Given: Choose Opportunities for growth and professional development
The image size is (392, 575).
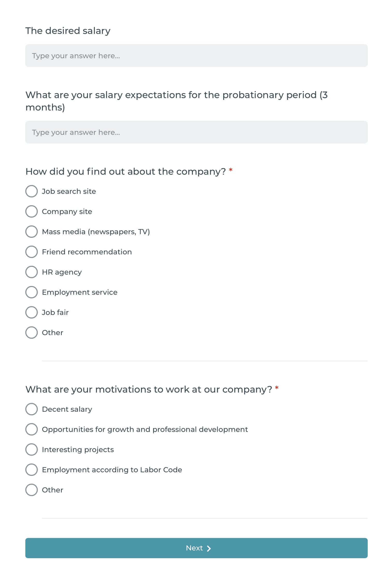Looking at the screenshot, I should tap(32, 429).
